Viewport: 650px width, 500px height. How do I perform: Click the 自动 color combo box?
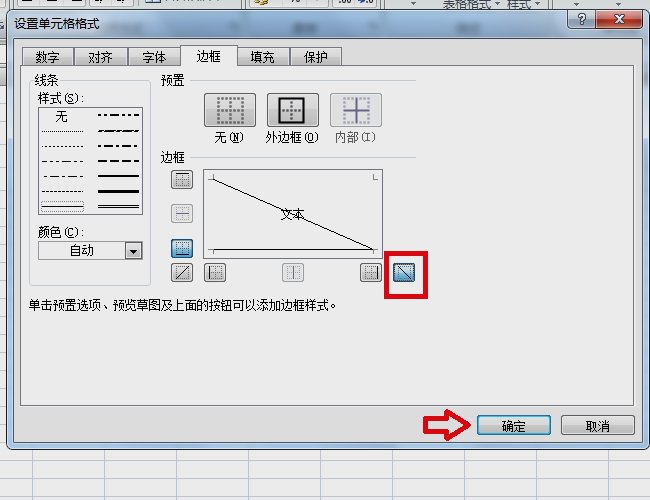point(90,251)
